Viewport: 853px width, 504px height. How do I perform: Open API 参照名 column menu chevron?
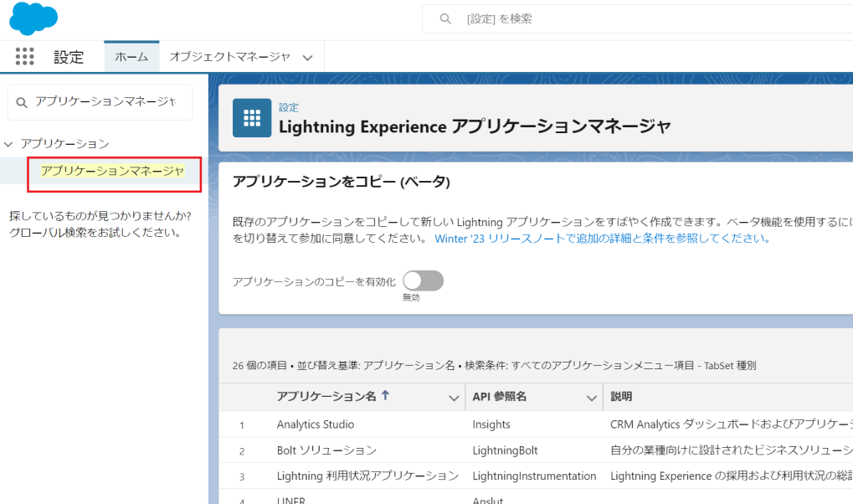pos(592,398)
